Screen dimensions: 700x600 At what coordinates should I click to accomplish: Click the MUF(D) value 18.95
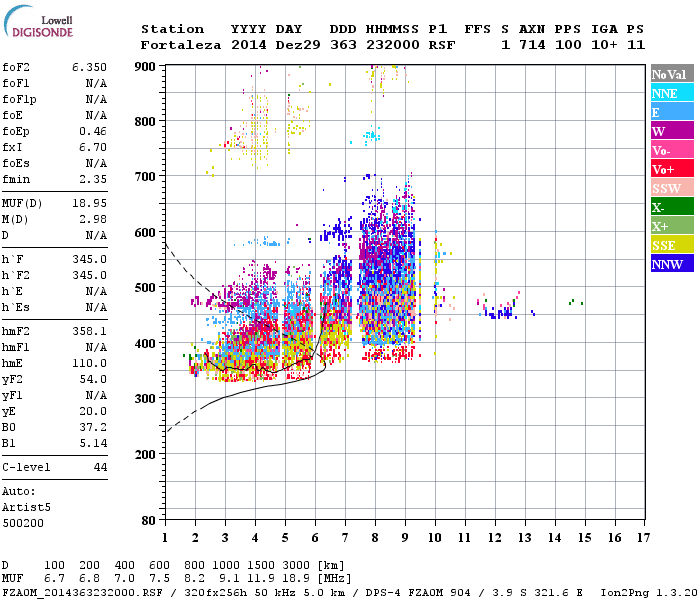(89, 203)
